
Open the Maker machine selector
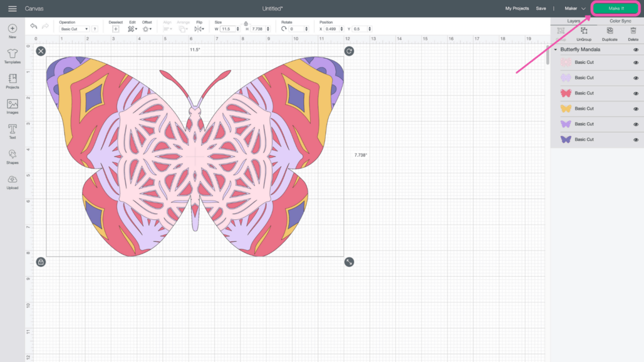575,9
